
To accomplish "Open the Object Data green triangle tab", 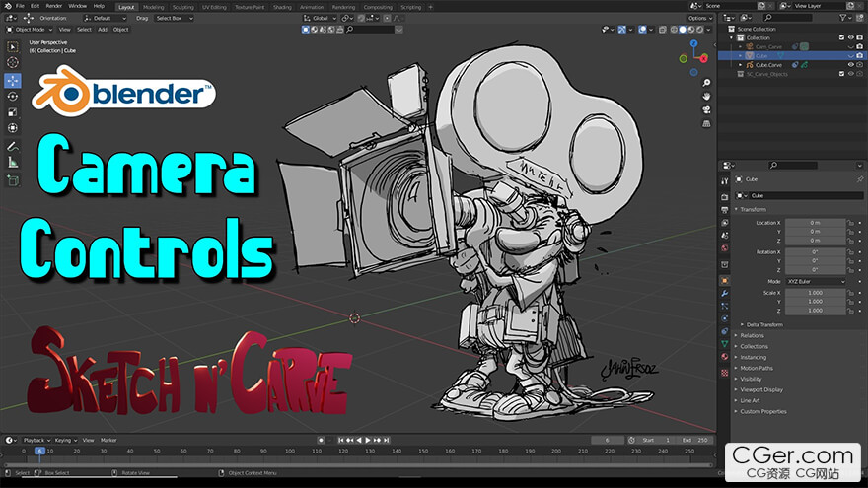I will point(725,344).
